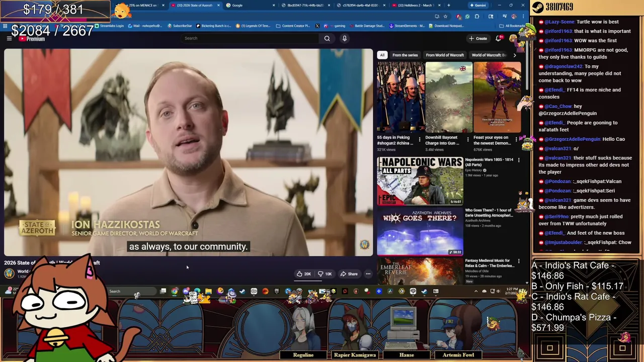Open Feast your eyes Demon short thumbnail
Screen dimensions: 644x362
497,97
